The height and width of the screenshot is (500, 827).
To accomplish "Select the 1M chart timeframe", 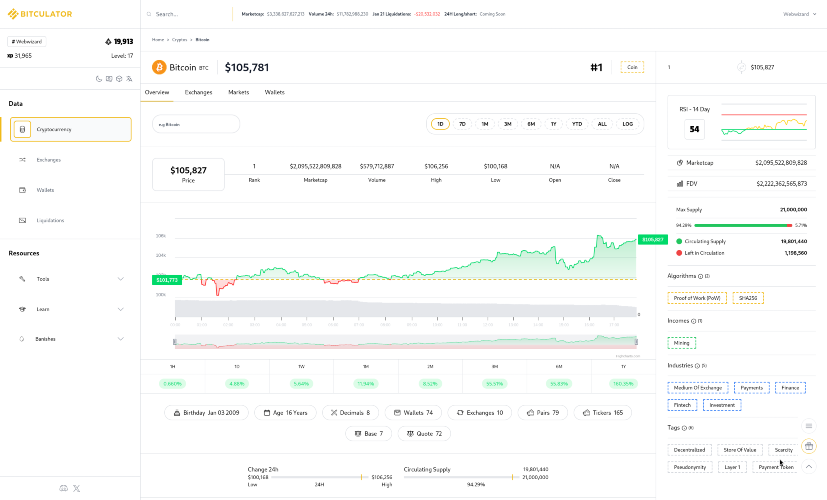I will (485, 124).
